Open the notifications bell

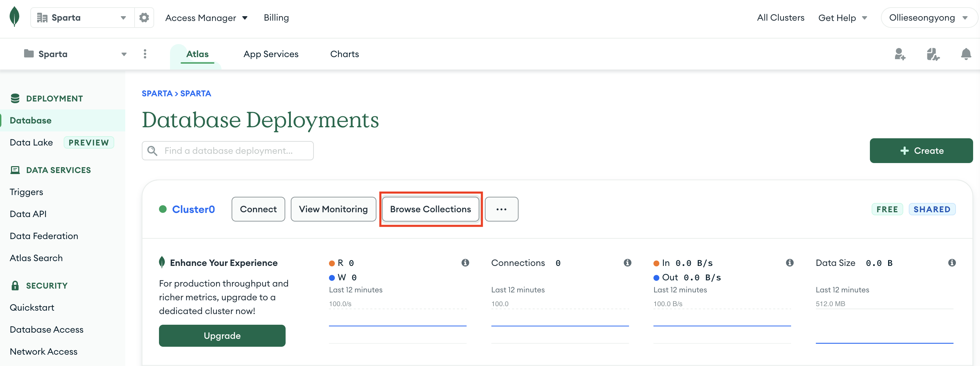click(x=966, y=54)
